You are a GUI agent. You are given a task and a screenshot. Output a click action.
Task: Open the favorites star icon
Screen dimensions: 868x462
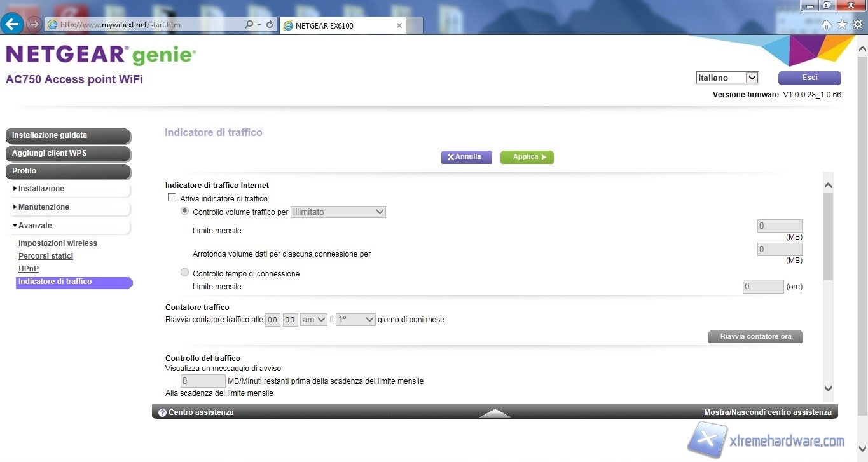pyautogui.click(x=842, y=25)
